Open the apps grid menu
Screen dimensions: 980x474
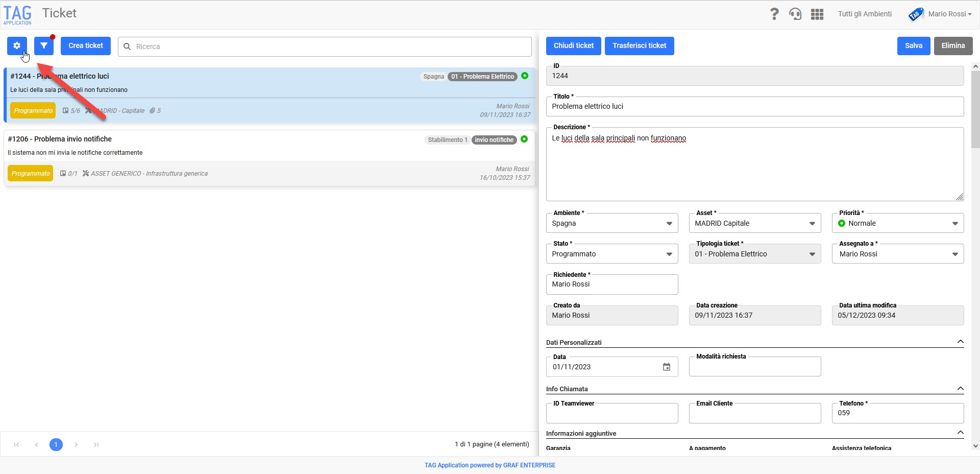817,14
